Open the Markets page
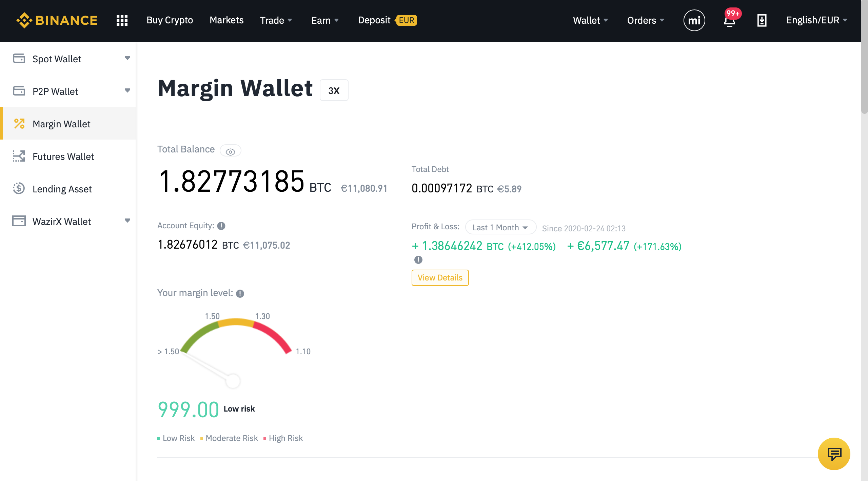 (226, 20)
